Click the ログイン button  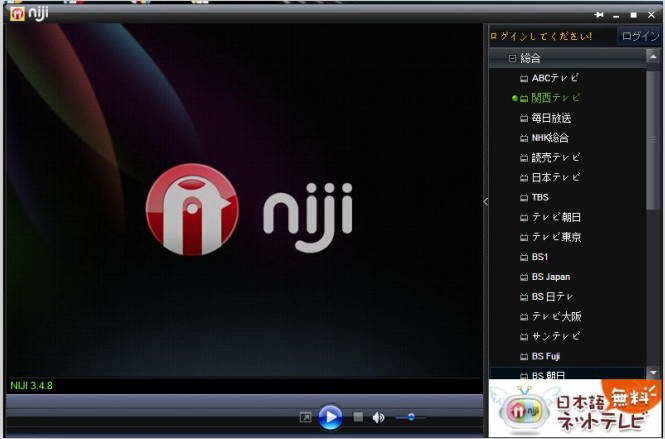[639, 36]
